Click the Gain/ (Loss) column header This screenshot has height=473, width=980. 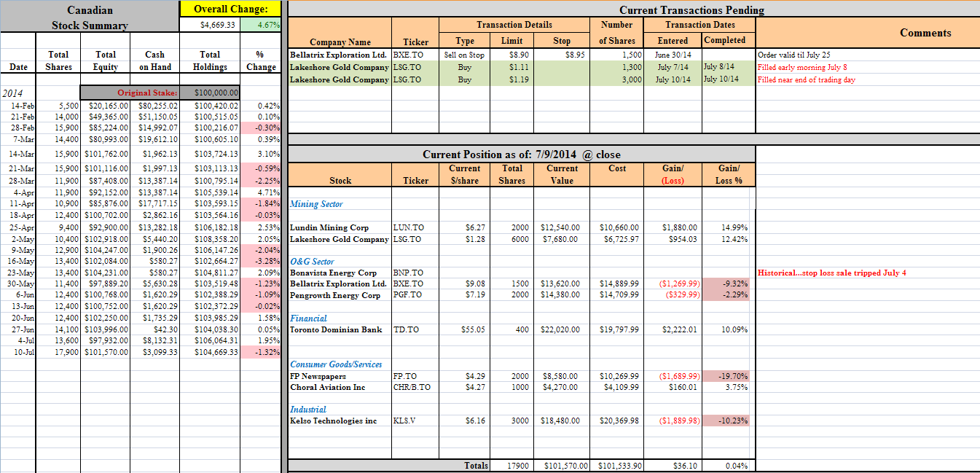coord(673,174)
